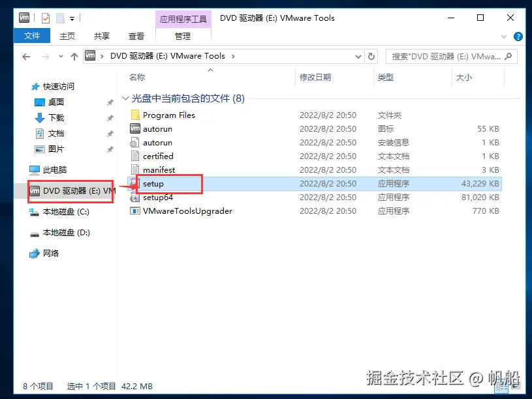This screenshot has width=532, height=399.
Task: Switch to the 主页 ribbon tab
Action: pyautogui.click(x=67, y=36)
